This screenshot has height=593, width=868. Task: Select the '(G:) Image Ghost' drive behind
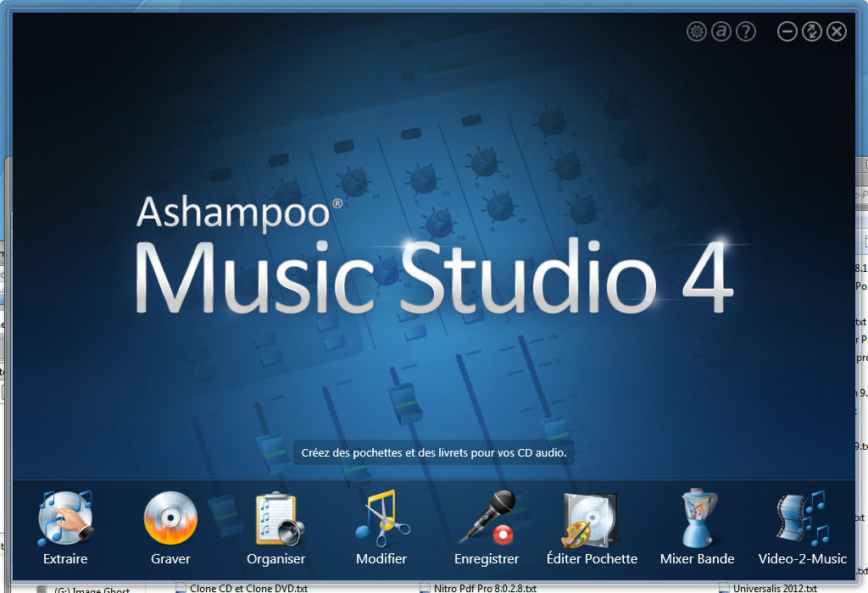tap(84, 590)
